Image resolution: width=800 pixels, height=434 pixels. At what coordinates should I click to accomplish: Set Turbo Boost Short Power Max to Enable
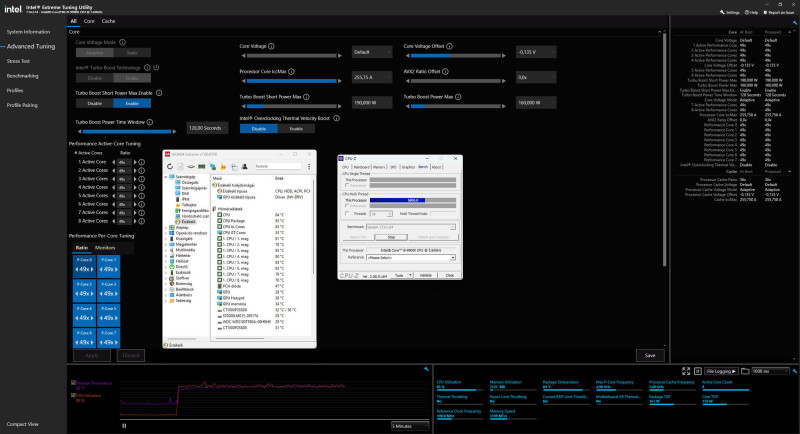(x=132, y=103)
